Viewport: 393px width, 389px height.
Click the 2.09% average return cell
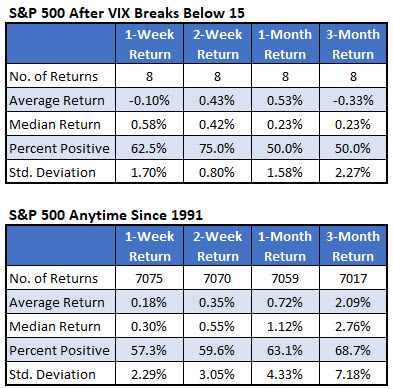[x=353, y=302]
